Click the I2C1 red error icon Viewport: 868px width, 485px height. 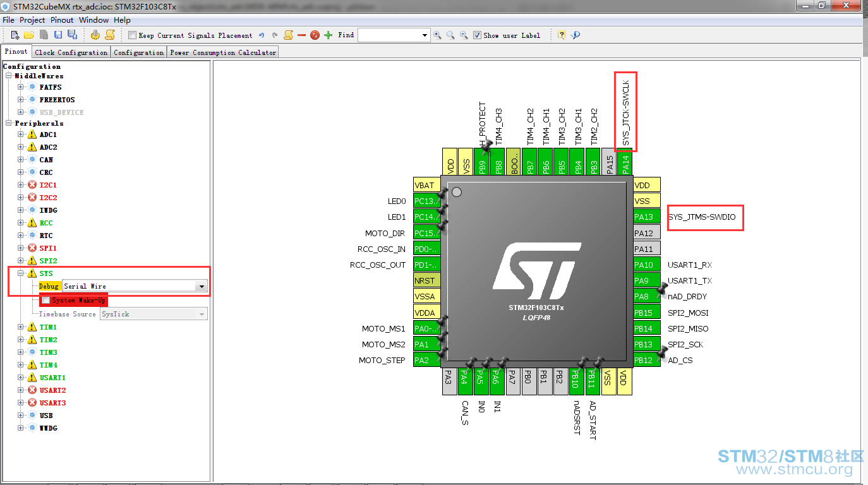tap(32, 185)
